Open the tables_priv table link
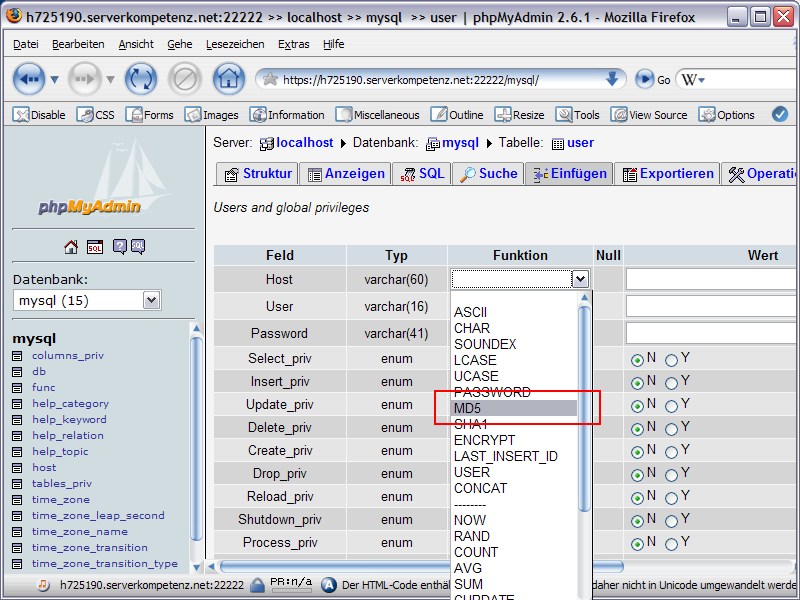 point(62,484)
